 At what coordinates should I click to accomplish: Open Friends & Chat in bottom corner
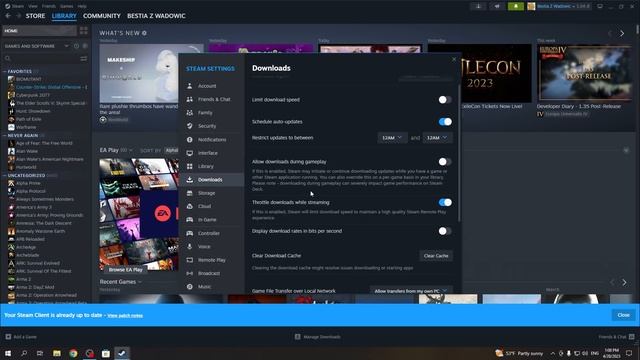[x=617, y=337]
